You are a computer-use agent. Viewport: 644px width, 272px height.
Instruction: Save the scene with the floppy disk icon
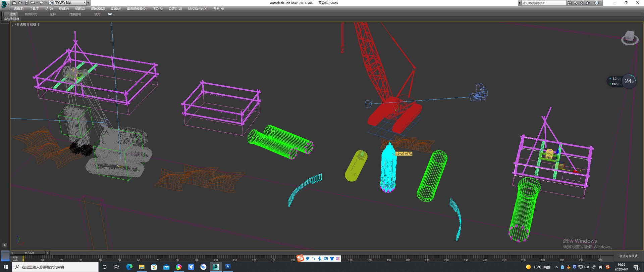pos(26,3)
